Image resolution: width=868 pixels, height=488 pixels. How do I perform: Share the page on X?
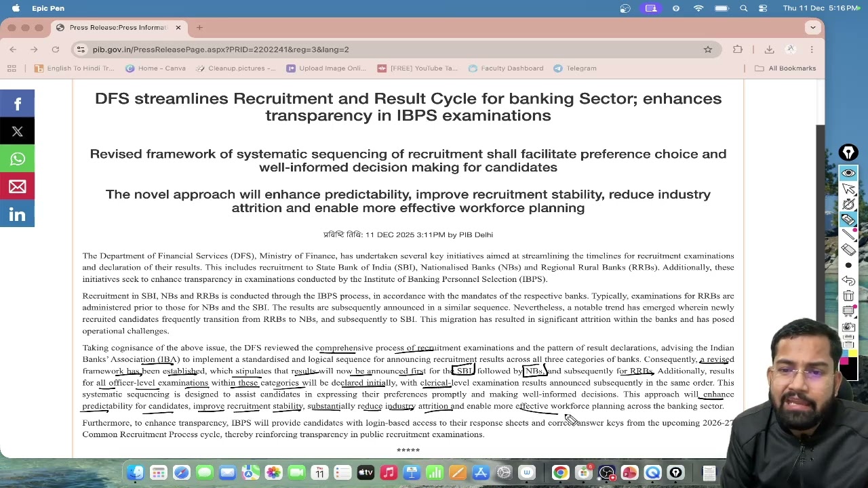(17, 131)
